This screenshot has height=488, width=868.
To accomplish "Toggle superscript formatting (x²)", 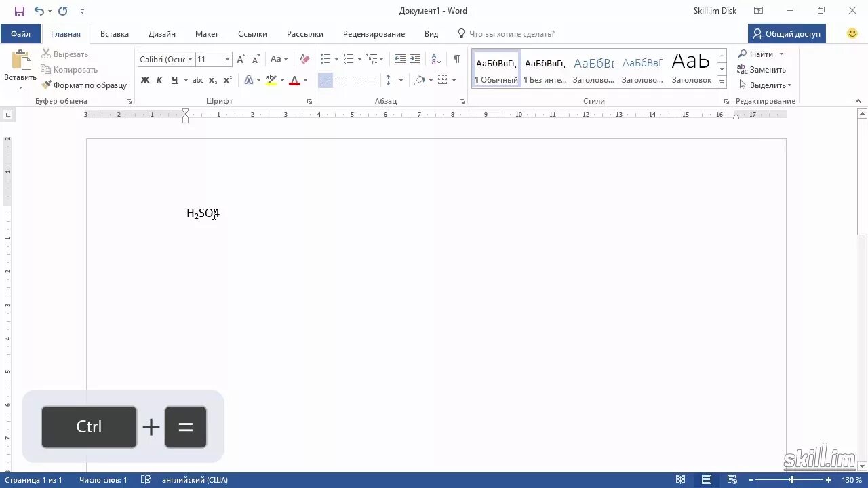I will tap(228, 80).
